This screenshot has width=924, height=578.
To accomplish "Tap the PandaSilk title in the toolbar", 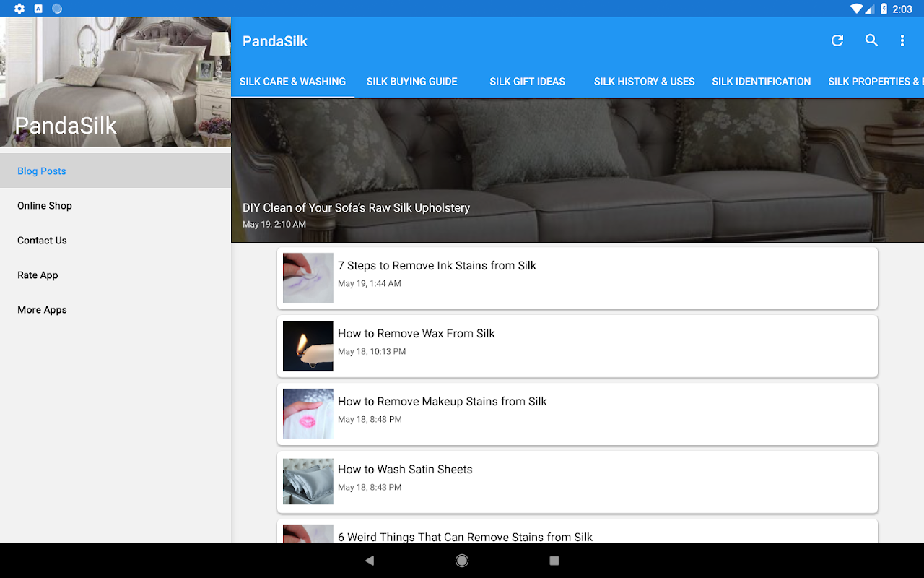I will [x=275, y=41].
